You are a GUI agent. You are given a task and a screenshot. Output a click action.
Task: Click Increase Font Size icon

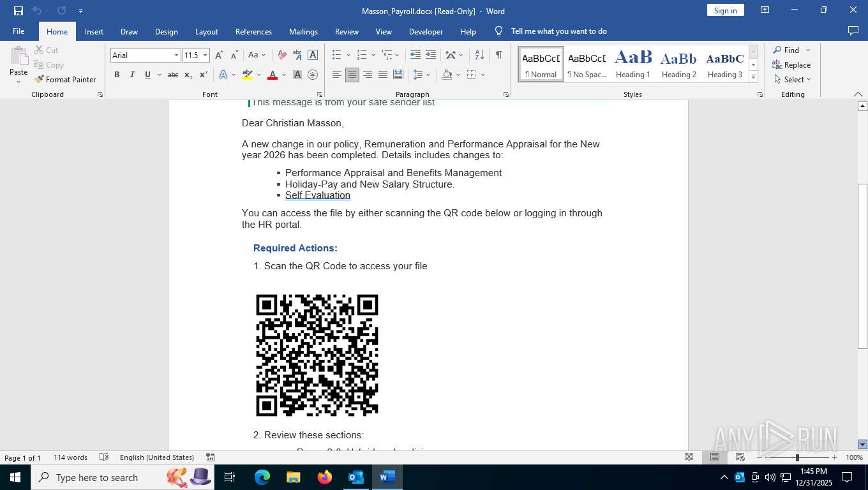pos(219,56)
